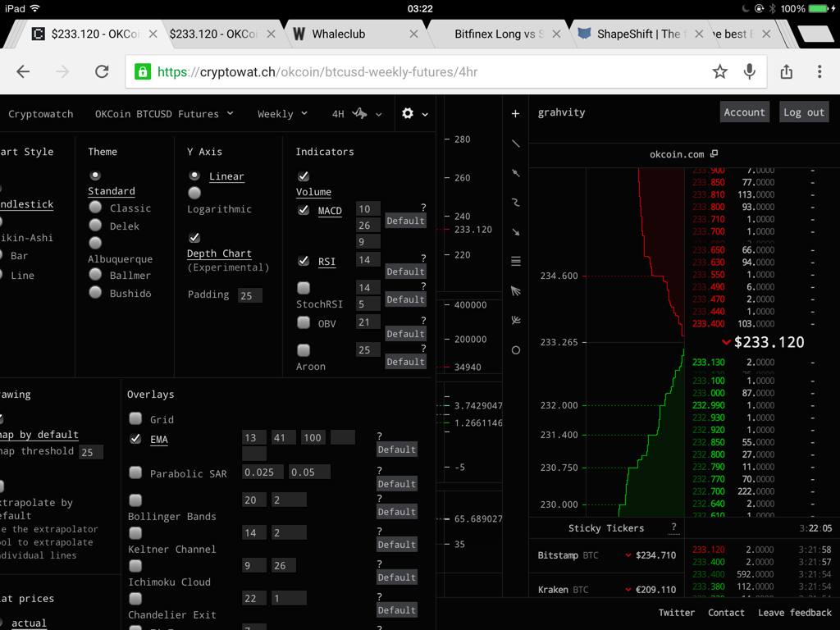Tap the microphone voice search icon
The height and width of the screenshot is (630, 840).
point(750,71)
